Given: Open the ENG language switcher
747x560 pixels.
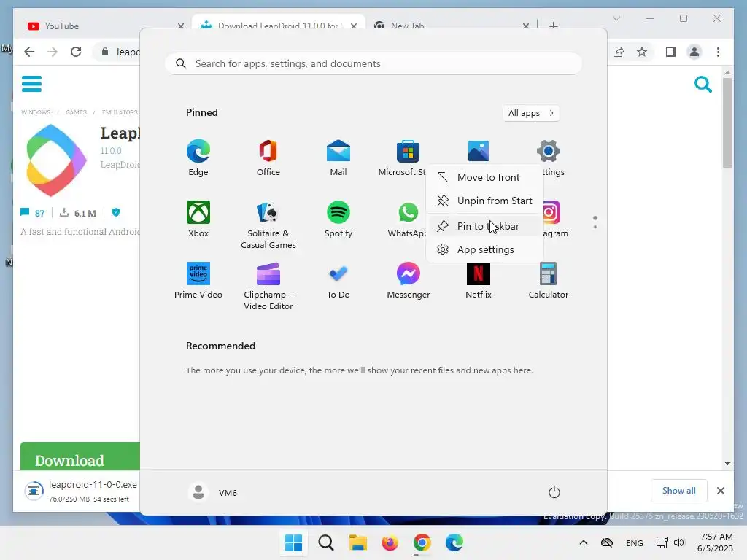Looking at the screenshot, I should [634, 542].
